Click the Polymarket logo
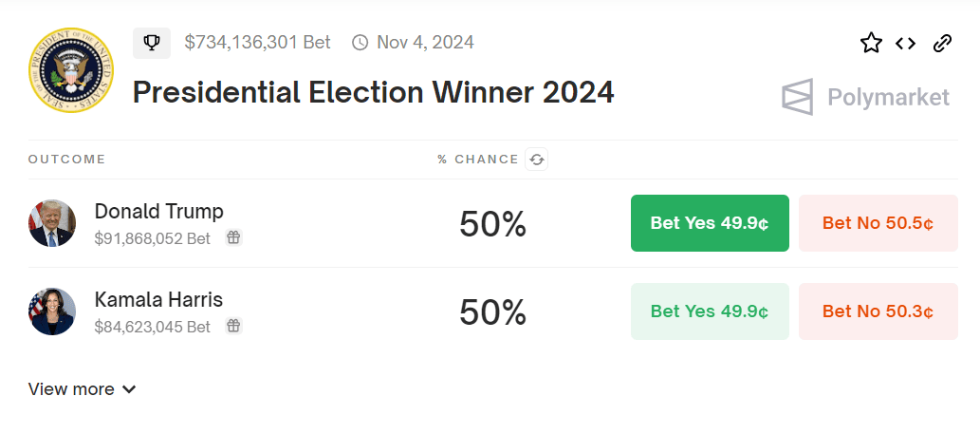Screen dimensions: 980x434 [865, 97]
